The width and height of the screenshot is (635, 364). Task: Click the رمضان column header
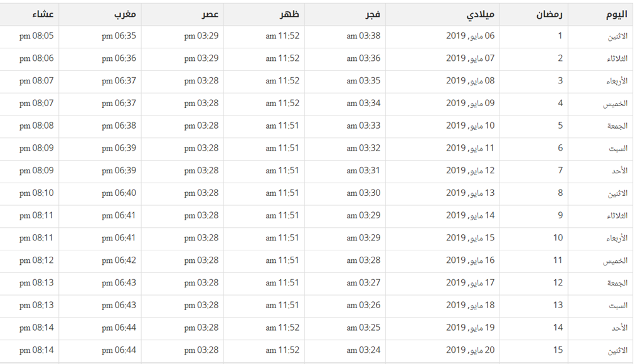[x=549, y=14]
